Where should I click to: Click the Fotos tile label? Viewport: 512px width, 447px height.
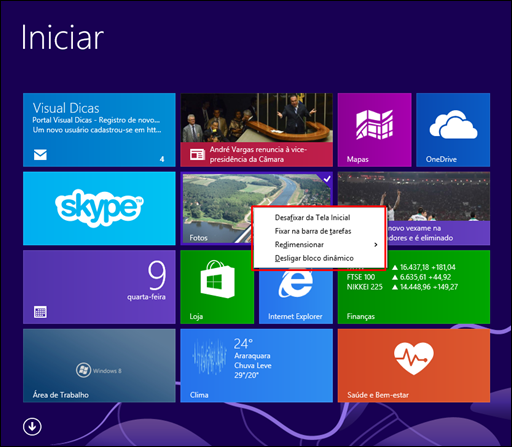pos(198,238)
